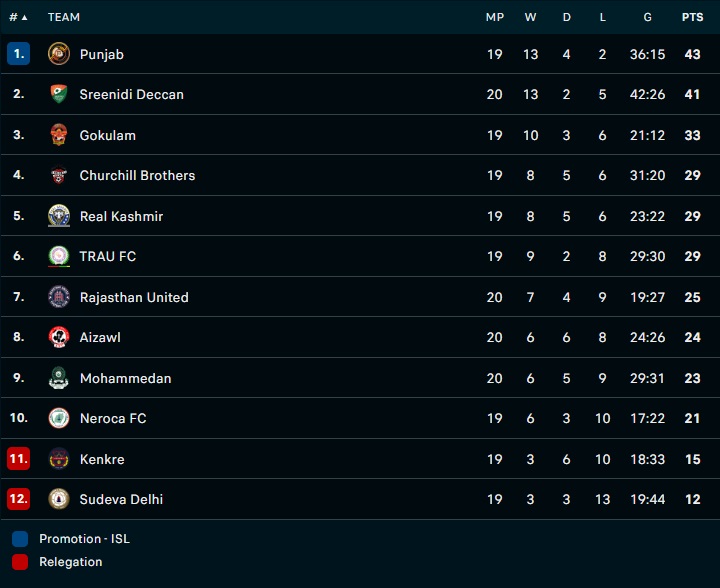Click the Aizawl club logo
Viewport: 720px width, 588px height.
coord(59,337)
